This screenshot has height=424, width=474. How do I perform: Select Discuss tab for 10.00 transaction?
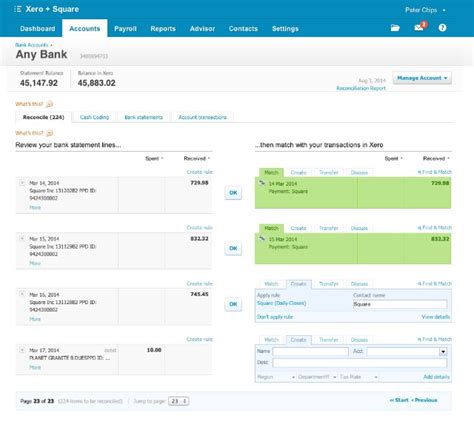[x=359, y=340]
